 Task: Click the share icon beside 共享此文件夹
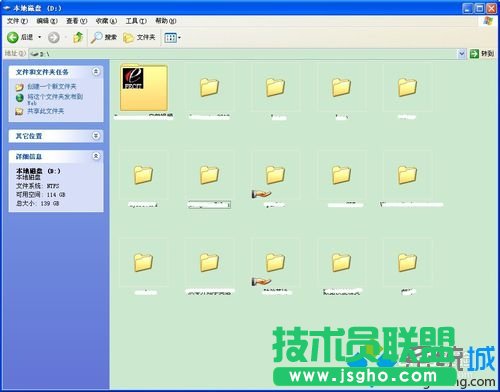(19, 111)
